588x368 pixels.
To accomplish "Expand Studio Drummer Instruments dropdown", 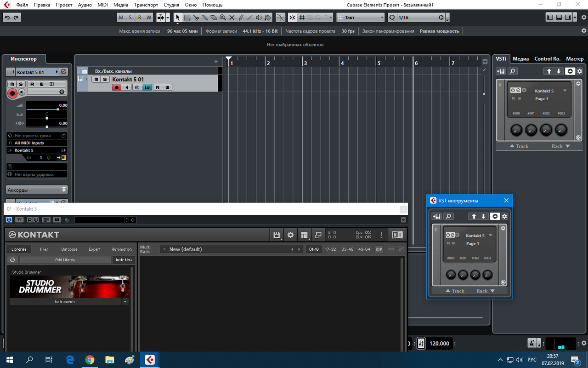I will 125,302.
